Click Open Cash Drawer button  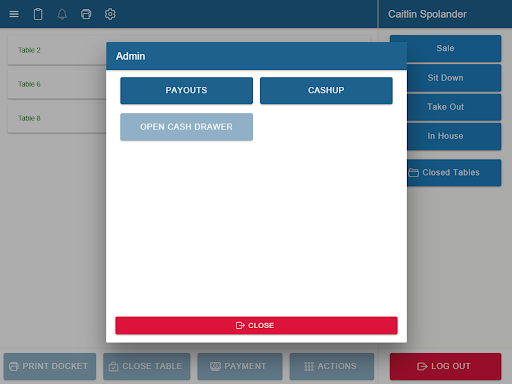pos(186,127)
